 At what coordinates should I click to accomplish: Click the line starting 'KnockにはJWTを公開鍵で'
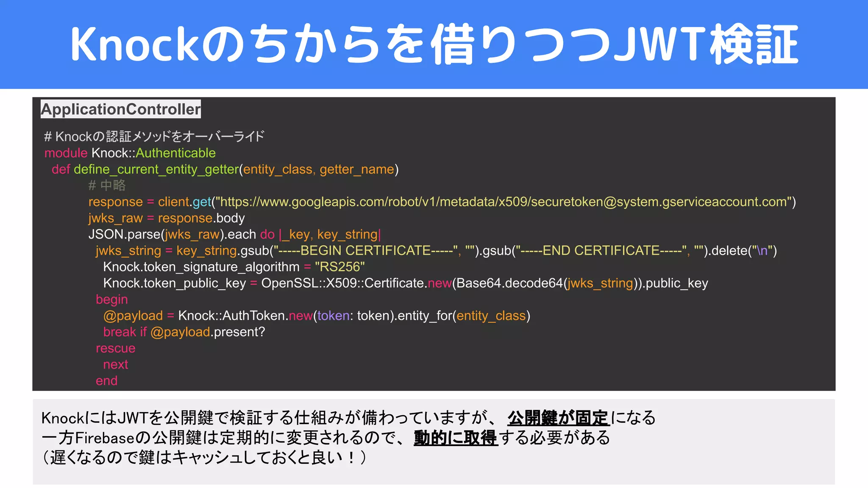point(348,418)
